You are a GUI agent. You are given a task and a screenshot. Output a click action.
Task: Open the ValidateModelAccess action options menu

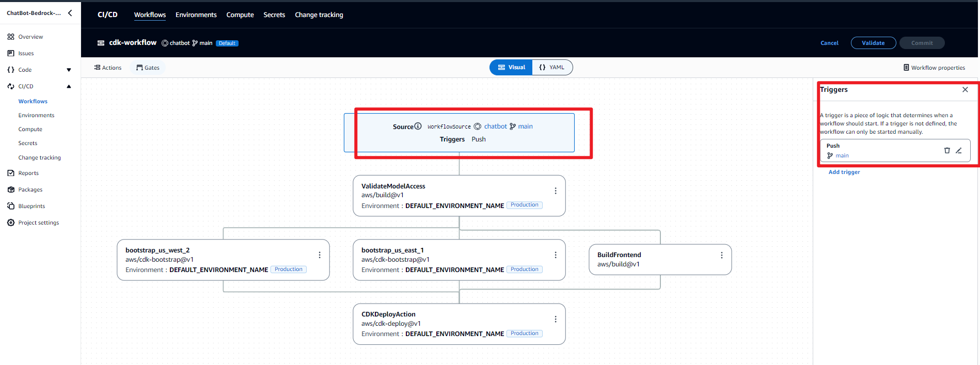tap(556, 191)
